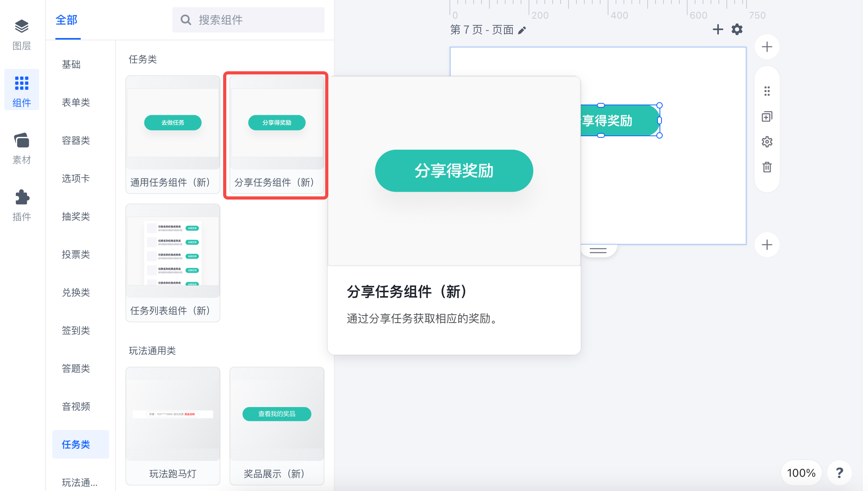Select the 玩法通... category

pyautogui.click(x=80, y=482)
